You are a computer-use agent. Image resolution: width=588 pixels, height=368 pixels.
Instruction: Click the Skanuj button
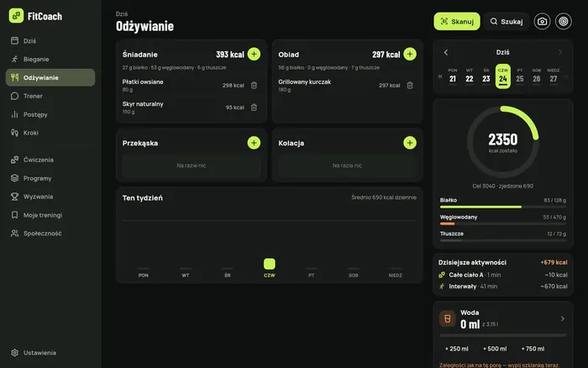click(x=457, y=21)
